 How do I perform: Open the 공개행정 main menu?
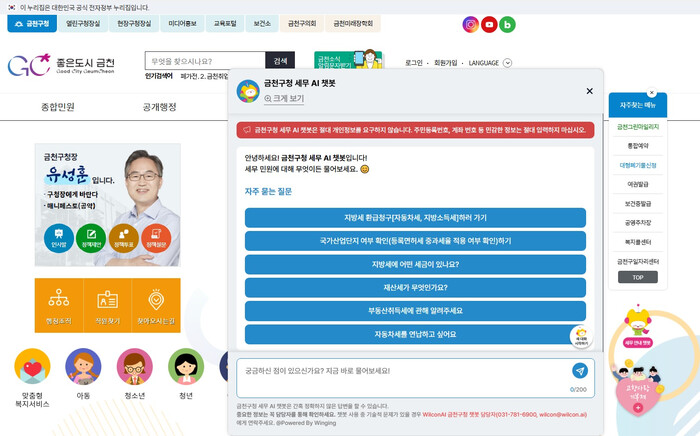pos(159,107)
